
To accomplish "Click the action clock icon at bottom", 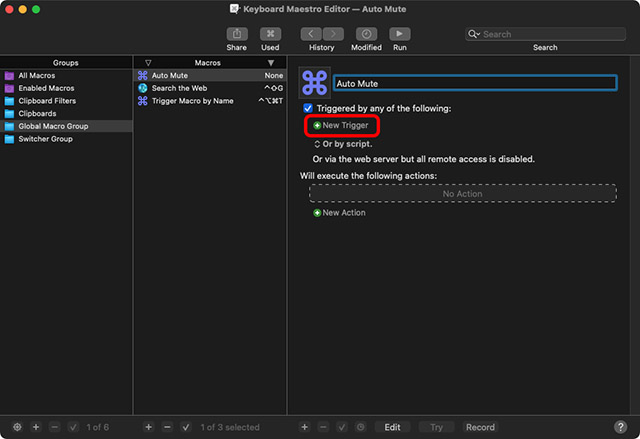I will (x=360, y=427).
